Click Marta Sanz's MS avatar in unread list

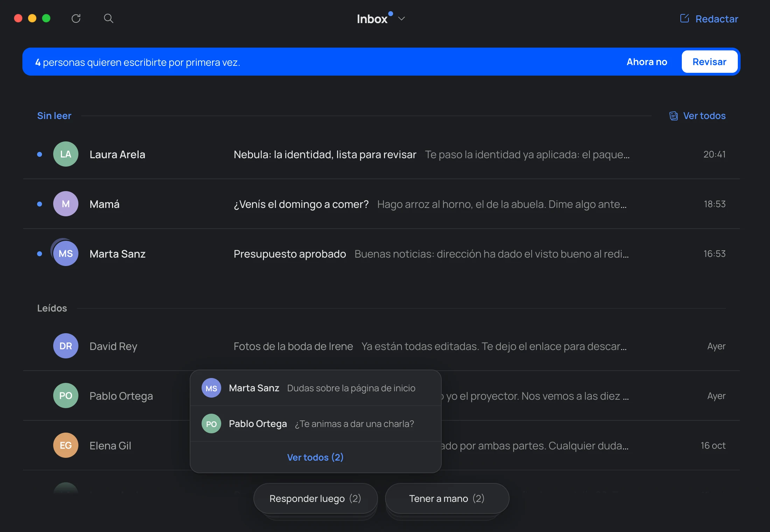66,253
